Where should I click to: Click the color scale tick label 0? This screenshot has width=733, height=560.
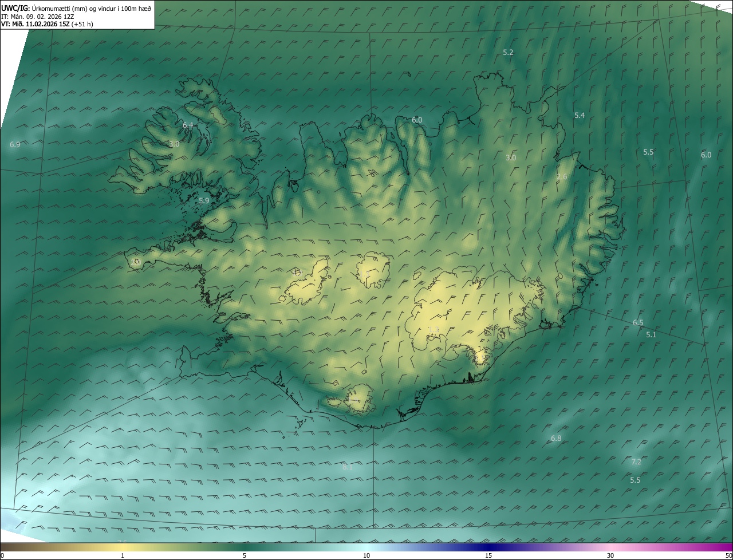click(x=2, y=555)
